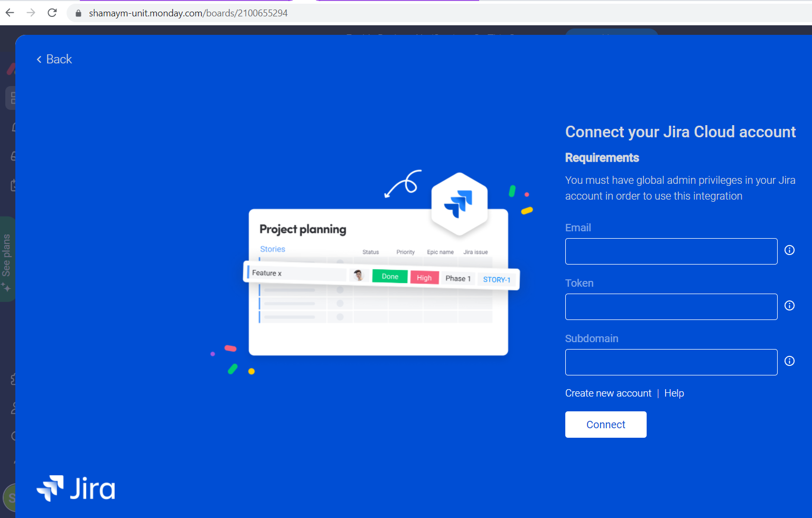This screenshot has height=518, width=812.
Task: Go back using the Back link
Action: (54, 59)
